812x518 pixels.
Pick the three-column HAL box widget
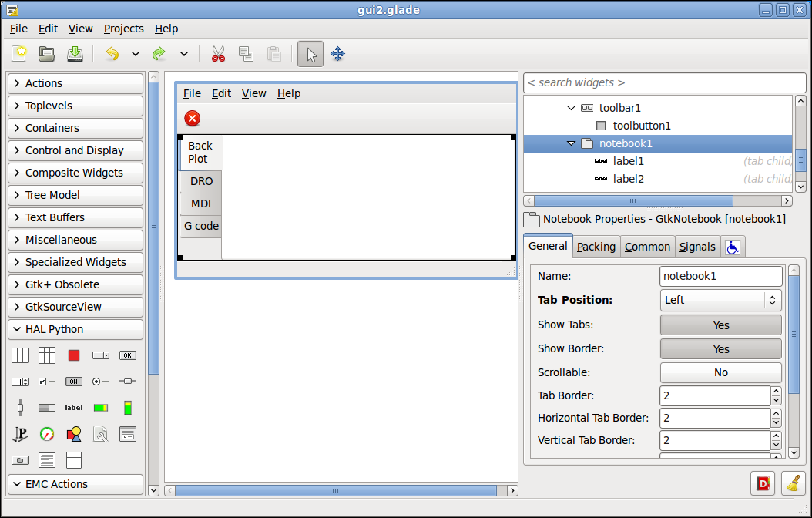(20, 355)
